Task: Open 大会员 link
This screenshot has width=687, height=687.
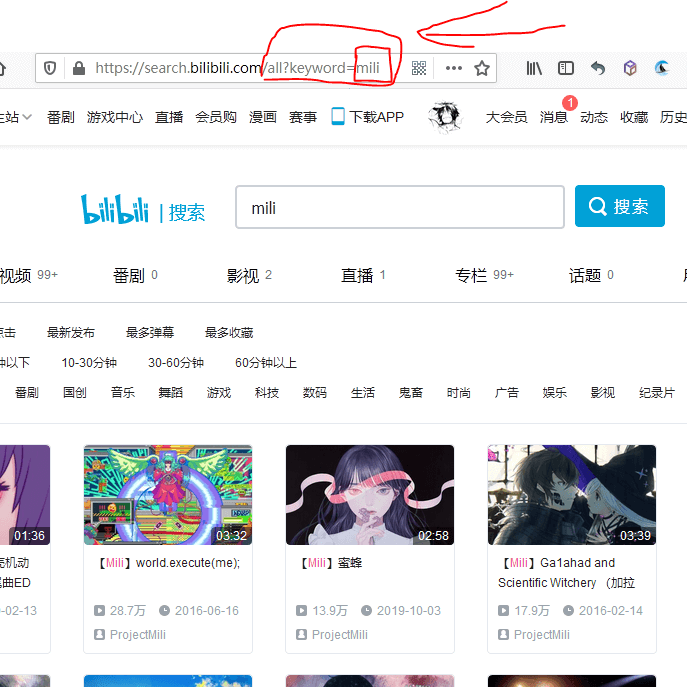Action: tap(506, 117)
